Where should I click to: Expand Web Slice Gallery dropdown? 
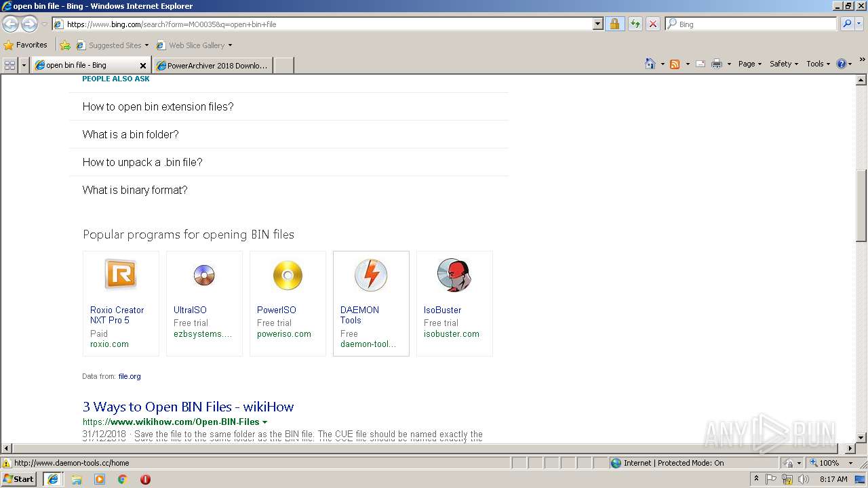pyautogui.click(x=230, y=45)
